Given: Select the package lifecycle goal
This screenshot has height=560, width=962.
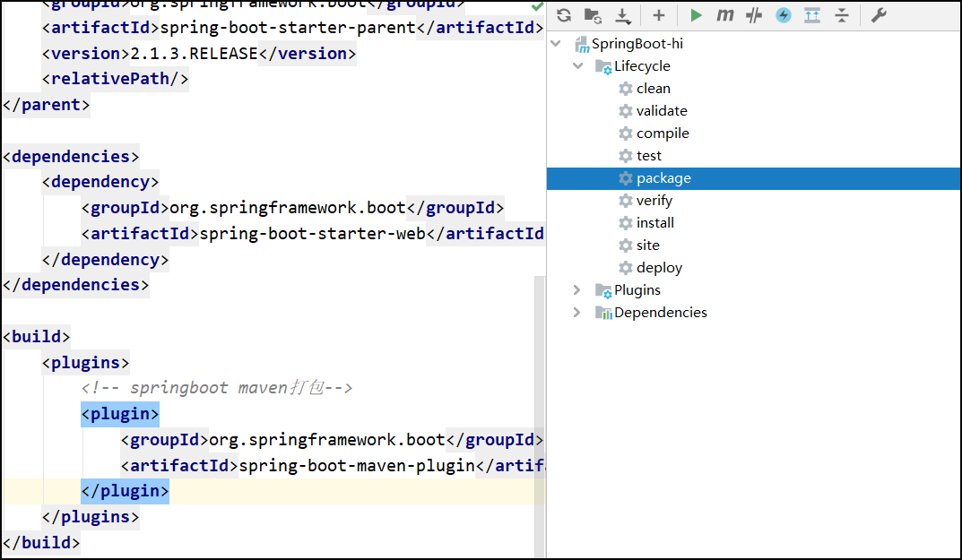Looking at the screenshot, I should [663, 178].
